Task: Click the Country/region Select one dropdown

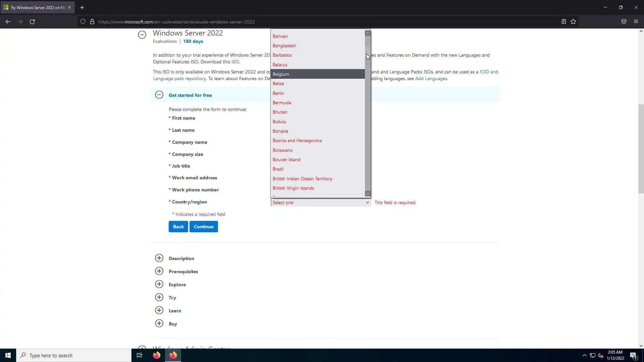Action: pos(320,202)
